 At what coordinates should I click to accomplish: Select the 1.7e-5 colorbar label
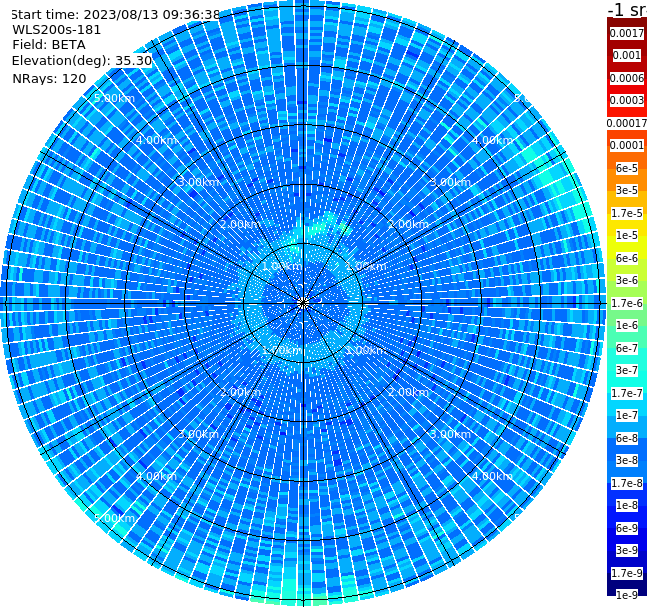(x=627, y=213)
